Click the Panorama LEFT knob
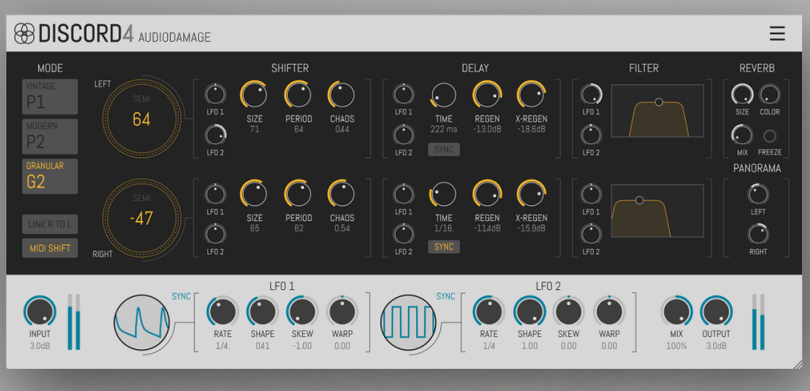Screen dimensions: 810x391 (x=758, y=194)
